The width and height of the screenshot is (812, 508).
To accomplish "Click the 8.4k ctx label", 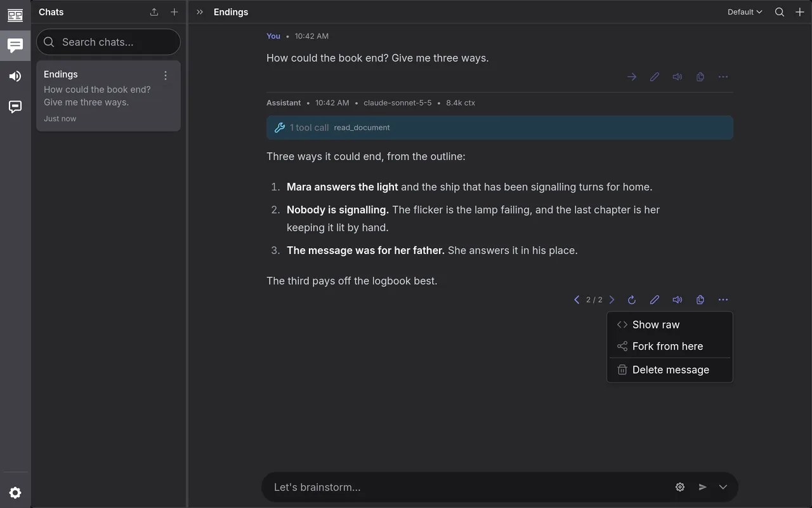I will pyautogui.click(x=461, y=103).
